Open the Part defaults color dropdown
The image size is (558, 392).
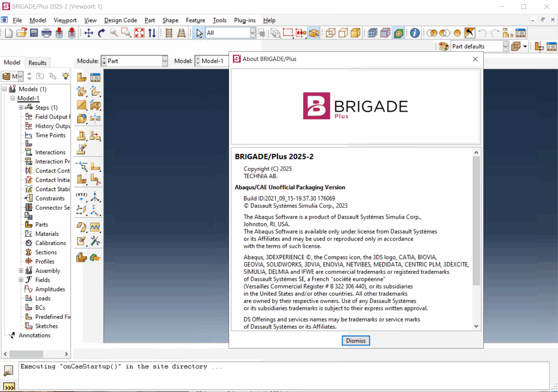pyautogui.click(x=480, y=47)
